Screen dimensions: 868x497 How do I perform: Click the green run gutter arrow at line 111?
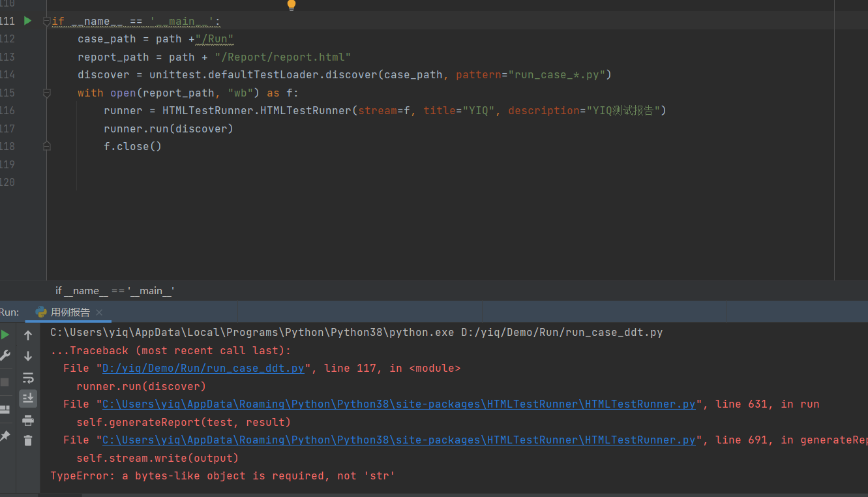pos(27,21)
